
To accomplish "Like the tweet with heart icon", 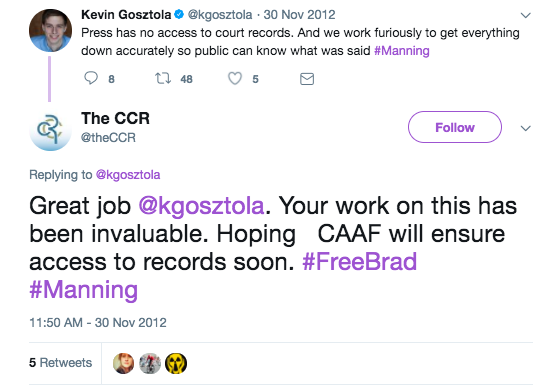I will click(x=235, y=78).
